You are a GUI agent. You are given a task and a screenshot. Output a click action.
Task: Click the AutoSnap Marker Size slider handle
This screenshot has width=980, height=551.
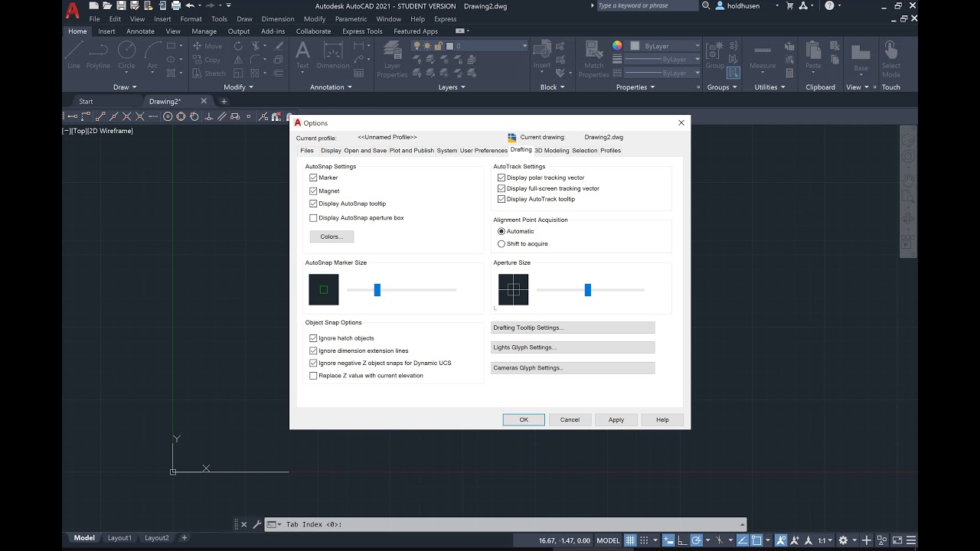377,290
